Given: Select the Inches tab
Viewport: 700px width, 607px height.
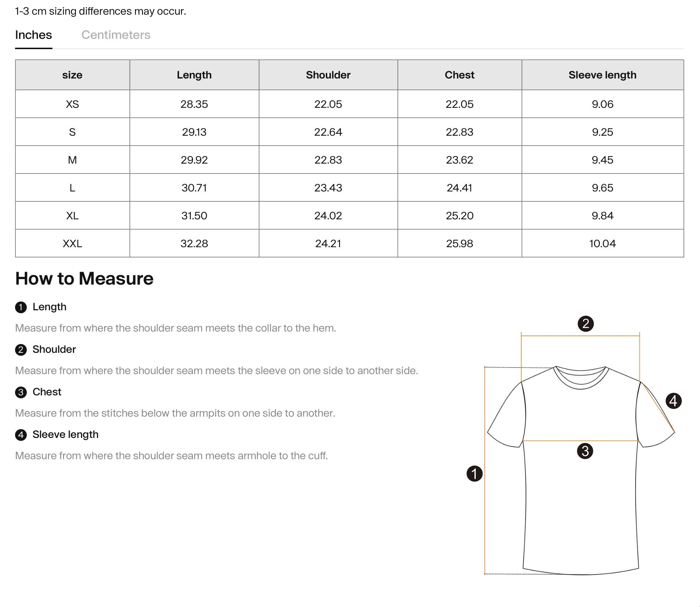Looking at the screenshot, I should point(33,35).
